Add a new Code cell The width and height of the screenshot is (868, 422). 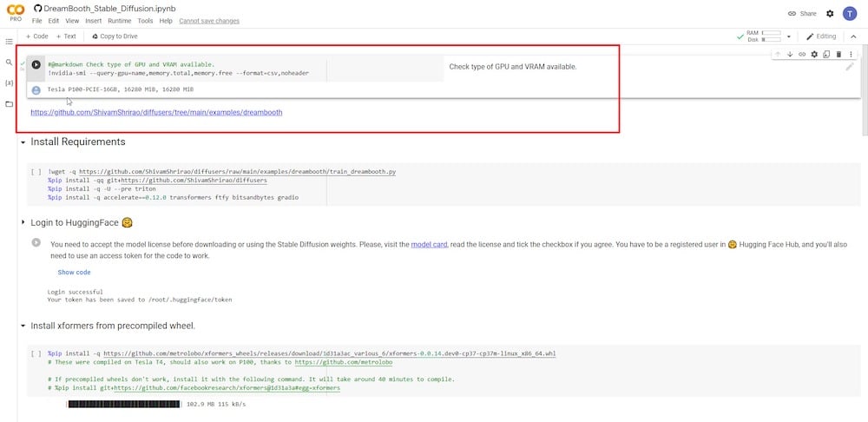37,36
